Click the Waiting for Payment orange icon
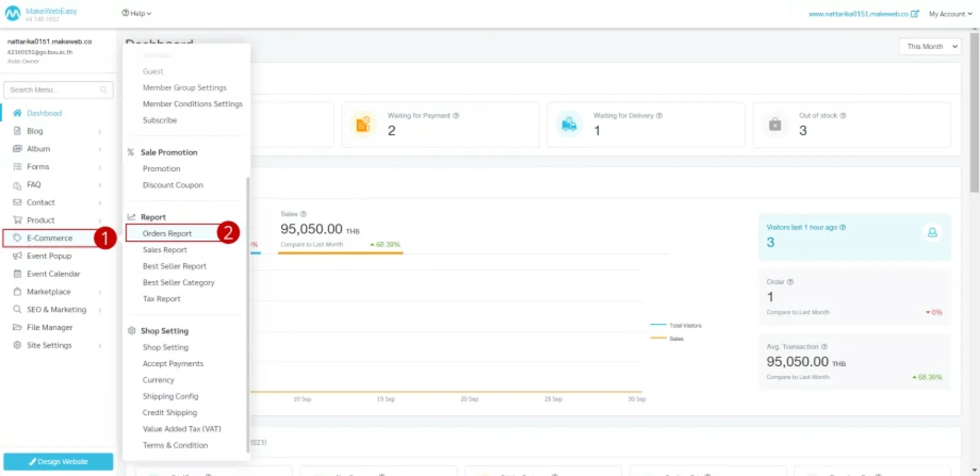 click(x=363, y=124)
